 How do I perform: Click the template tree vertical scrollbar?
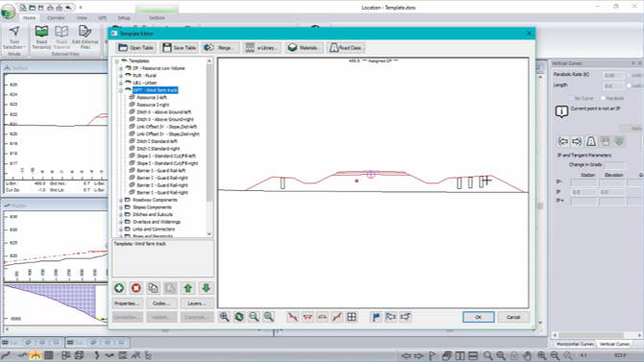[x=210, y=147]
